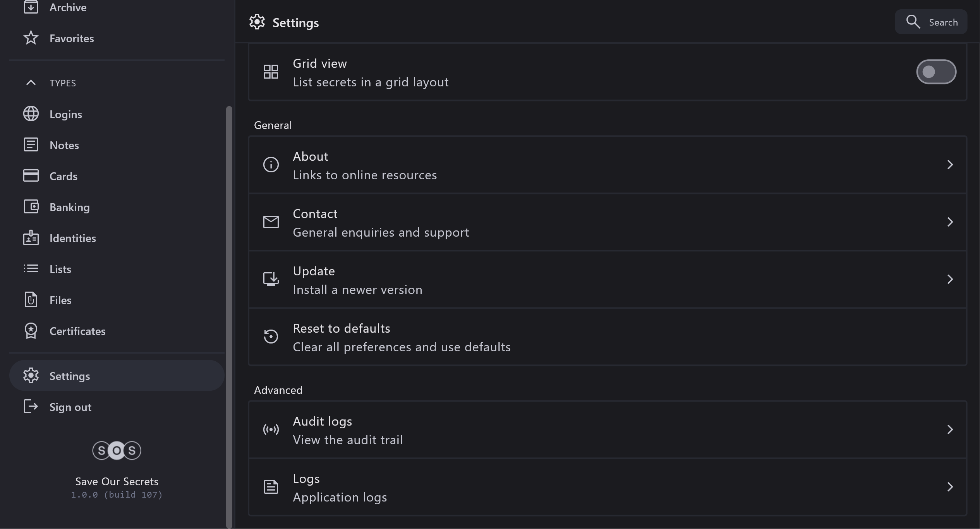The height and width of the screenshot is (529, 980).
Task: Collapse the TYPES section chevron
Action: coord(31,82)
